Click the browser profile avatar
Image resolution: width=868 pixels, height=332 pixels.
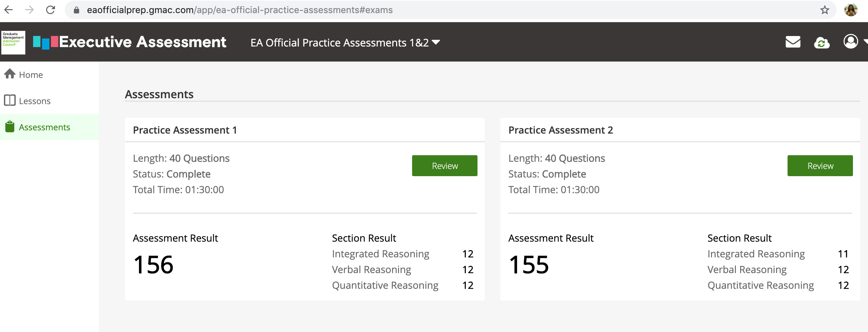[850, 10]
